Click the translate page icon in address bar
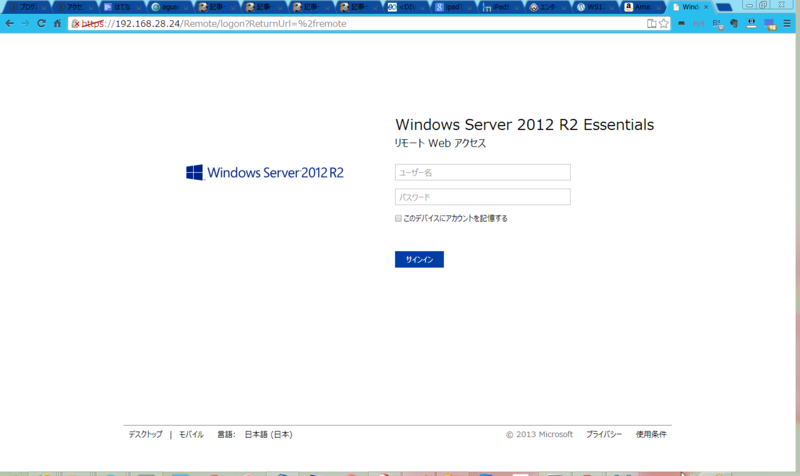Viewport: 800px width, 476px height. coord(652,23)
